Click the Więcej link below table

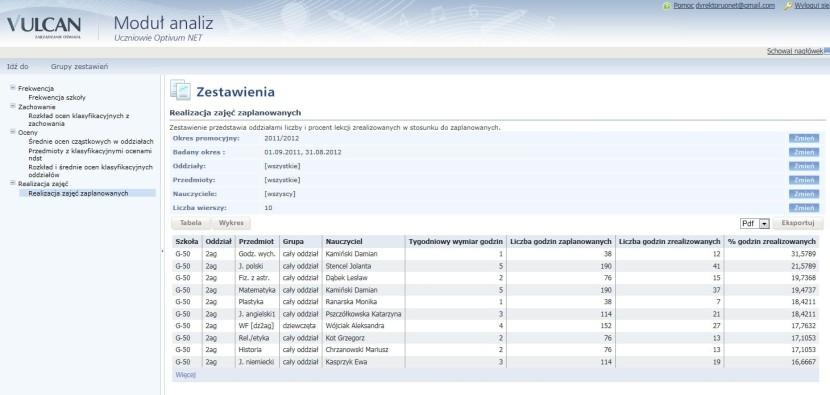tap(185, 375)
